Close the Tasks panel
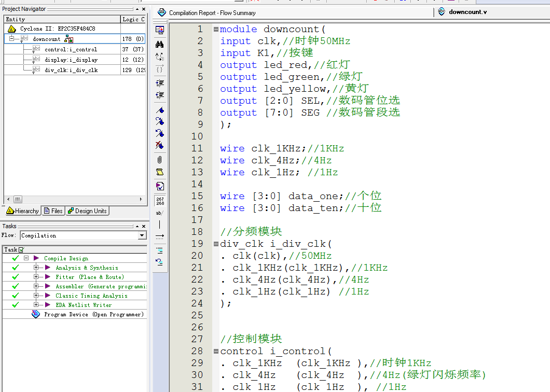 [x=143, y=226]
